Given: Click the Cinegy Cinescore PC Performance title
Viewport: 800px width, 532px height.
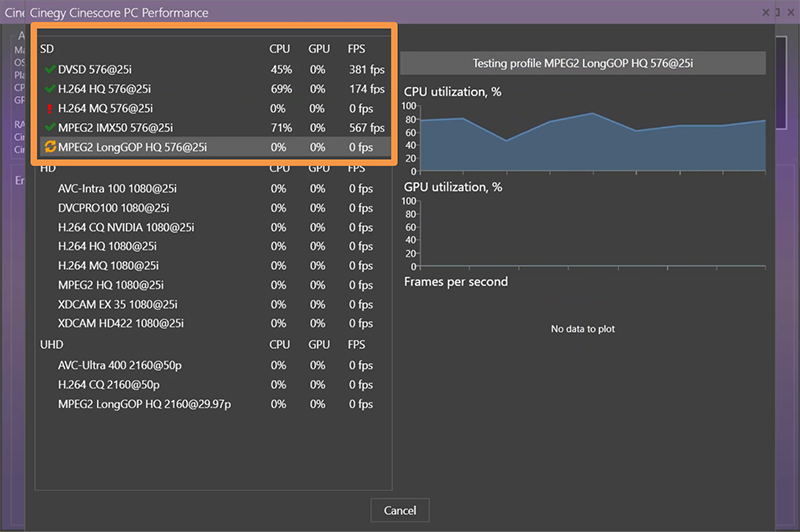Looking at the screenshot, I should [x=119, y=13].
